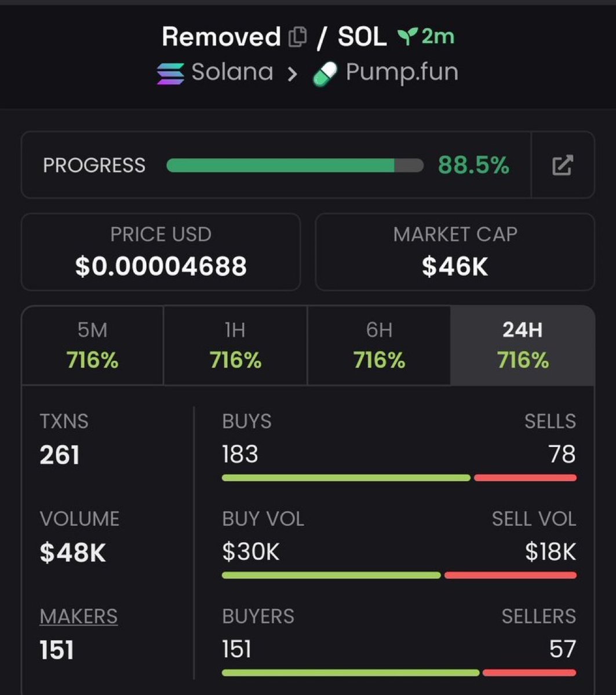616x695 pixels.
Task: Open the underlined MAKERS link
Action: [79, 616]
